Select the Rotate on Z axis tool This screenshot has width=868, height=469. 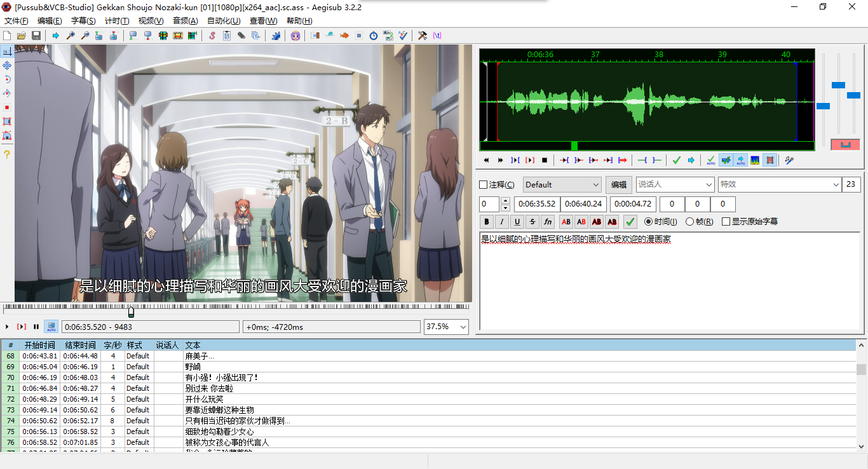[7, 79]
